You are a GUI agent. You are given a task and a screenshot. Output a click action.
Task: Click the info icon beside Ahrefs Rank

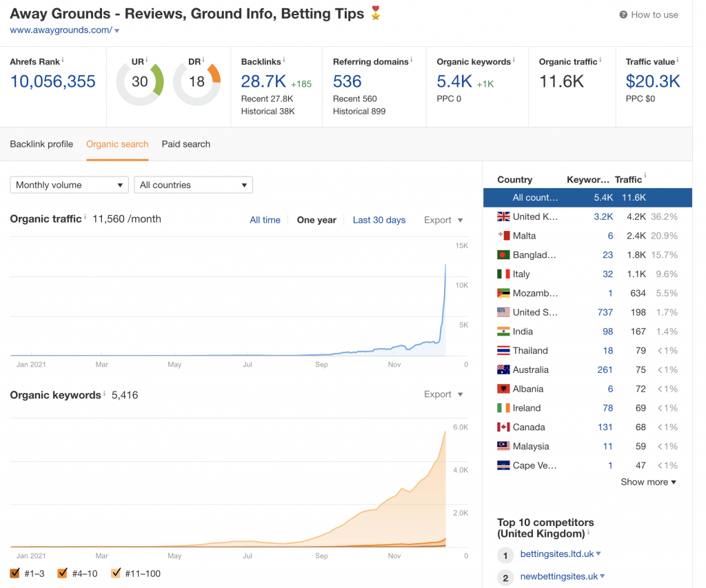(63, 59)
